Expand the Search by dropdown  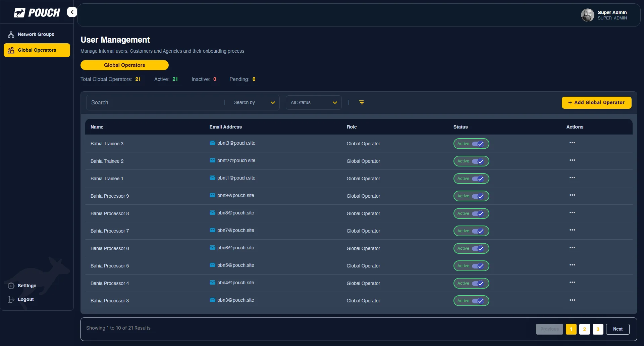pyautogui.click(x=254, y=103)
